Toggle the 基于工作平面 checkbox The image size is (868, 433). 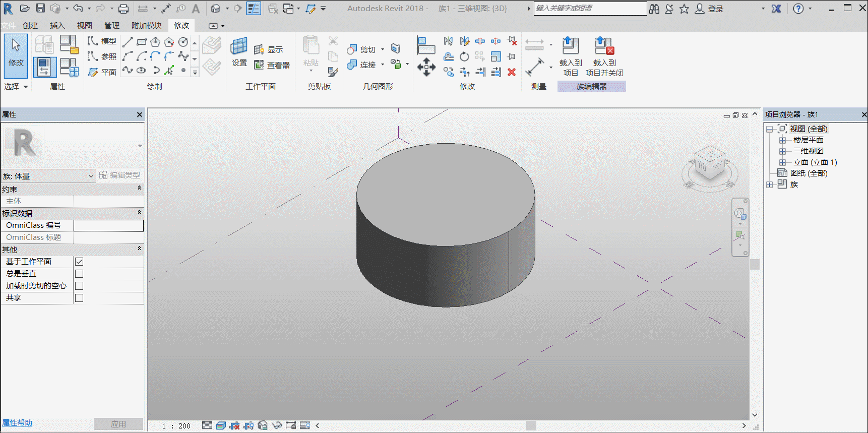tap(79, 262)
